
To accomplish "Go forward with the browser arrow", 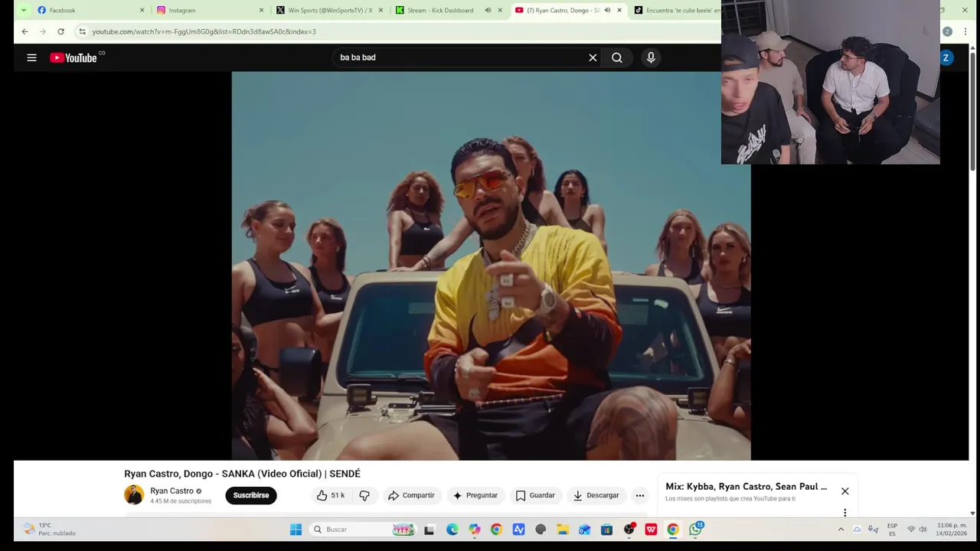I will click(x=42, y=31).
